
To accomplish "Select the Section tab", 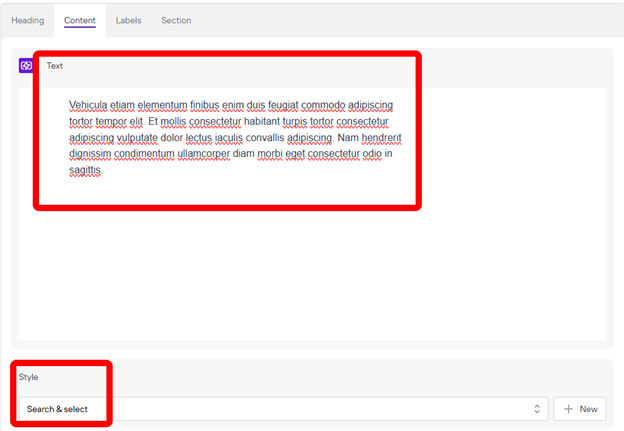I will 176,20.
